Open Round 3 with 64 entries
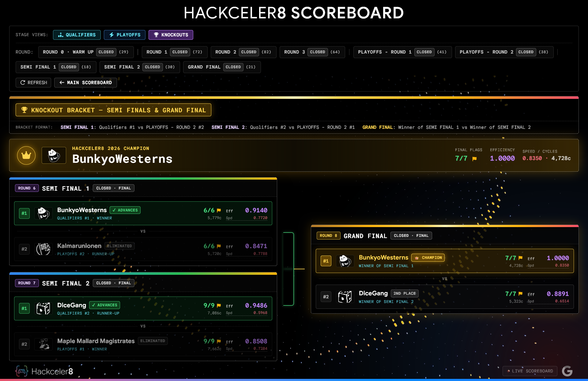Image resolution: width=588 pixels, height=381 pixels. (x=312, y=52)
